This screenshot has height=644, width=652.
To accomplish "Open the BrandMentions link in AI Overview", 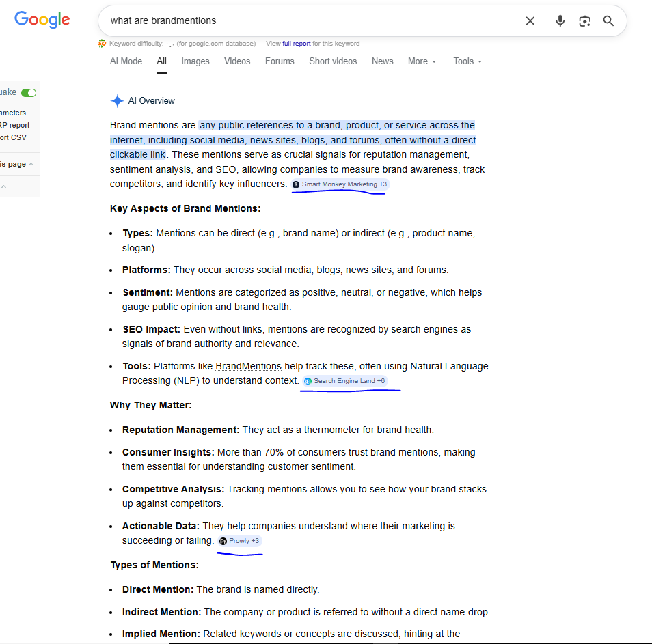I will (248, 366).
